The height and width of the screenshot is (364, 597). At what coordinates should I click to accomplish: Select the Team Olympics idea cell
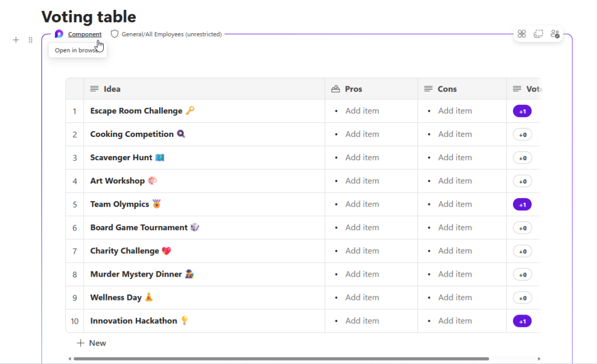[205, 204]
